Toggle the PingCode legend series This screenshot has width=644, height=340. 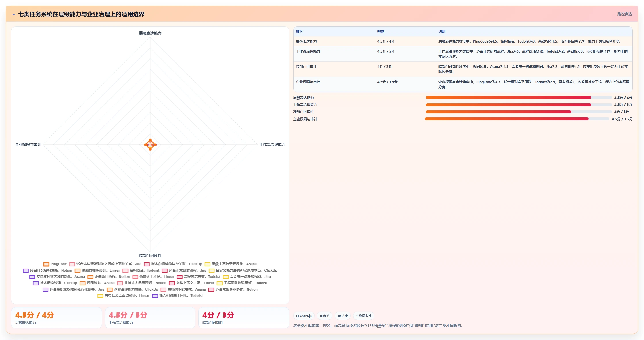(x=55, y=264)
